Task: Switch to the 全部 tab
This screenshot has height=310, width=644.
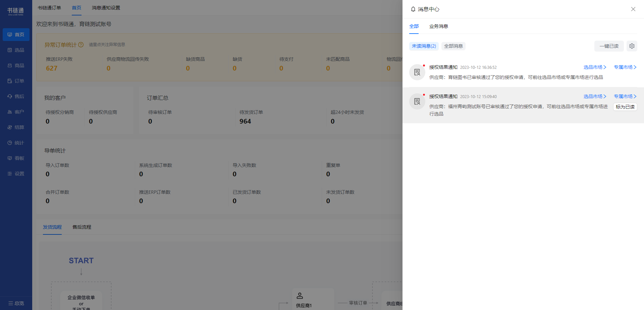Action: (x=414, y=26)
